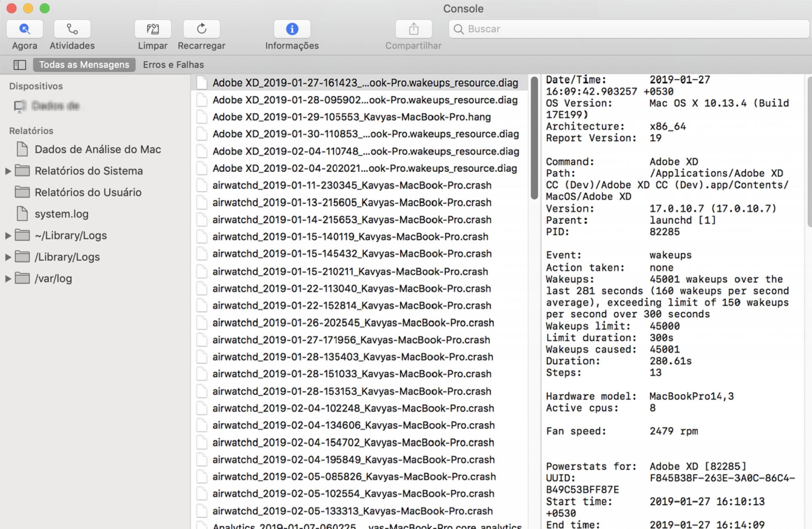
Task: Click the Agora (Now) toolbar icon
Action: 25,29
